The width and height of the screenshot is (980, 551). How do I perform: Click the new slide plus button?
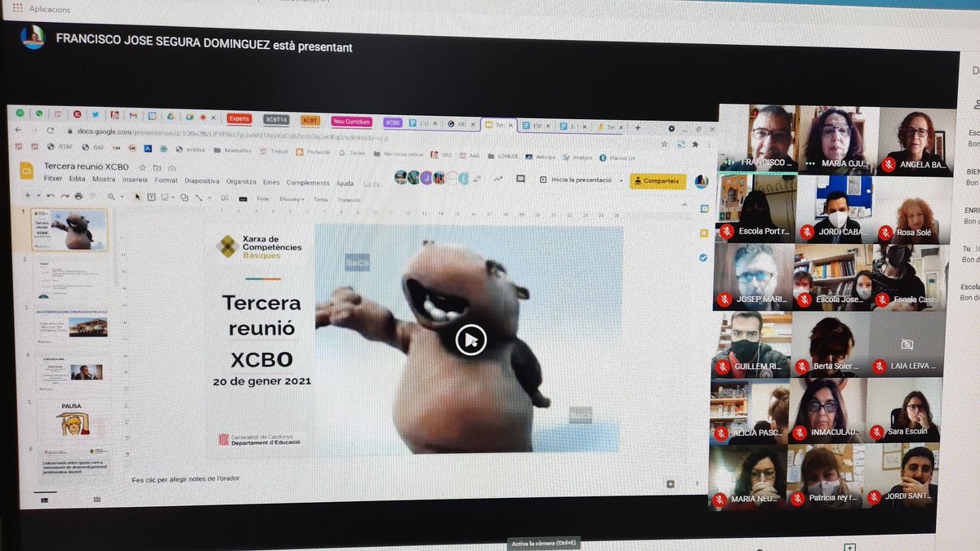(x=27, y=196)
